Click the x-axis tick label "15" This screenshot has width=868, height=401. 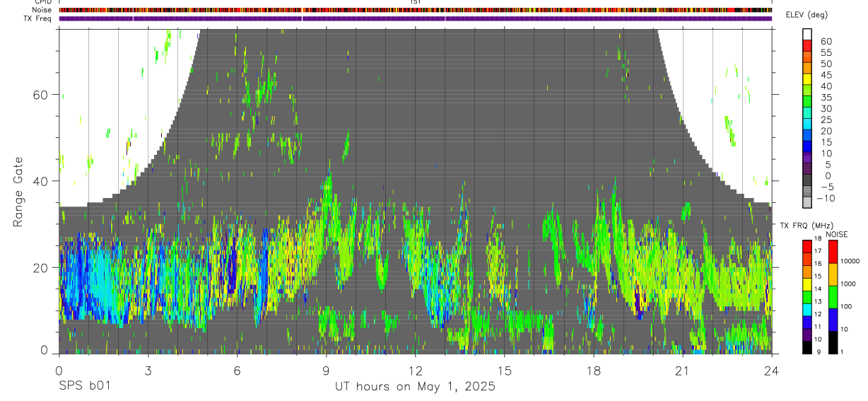[x=504, y=371]
